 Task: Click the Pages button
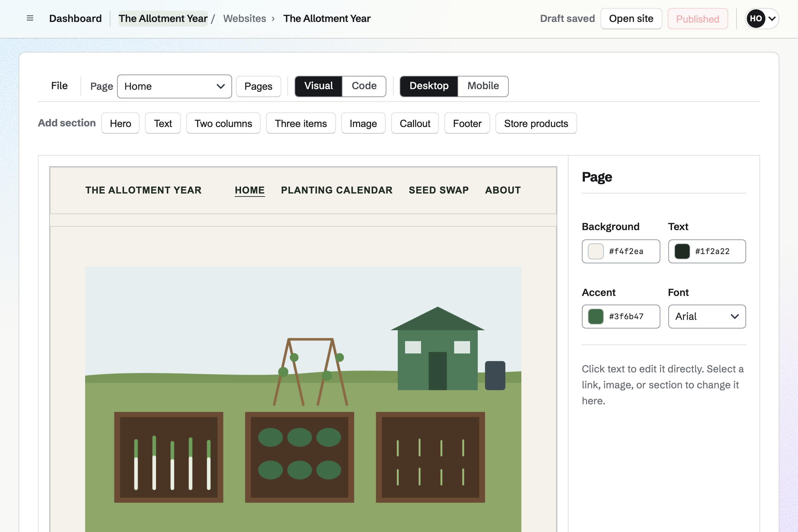pos(259,86)
